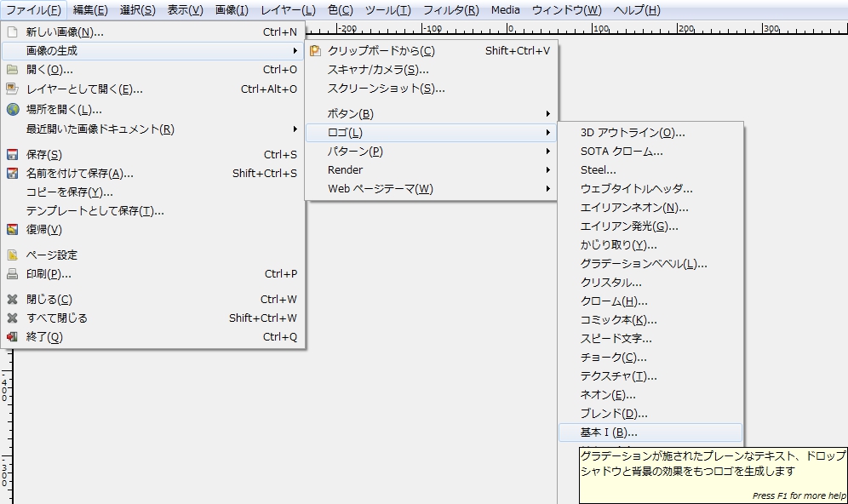Click the X icon beside 閉じる(C)
The image size is (848, 504).
coord(13,299)
